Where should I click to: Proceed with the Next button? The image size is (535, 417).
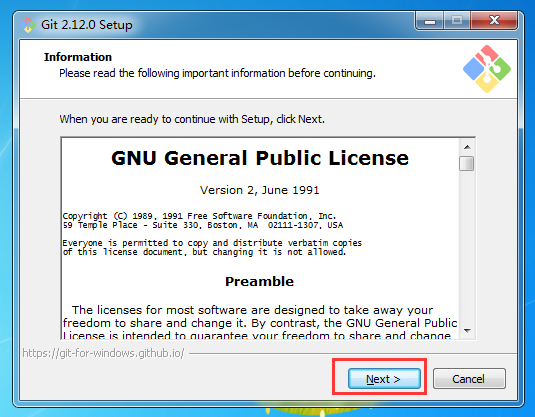click(384, 378)
